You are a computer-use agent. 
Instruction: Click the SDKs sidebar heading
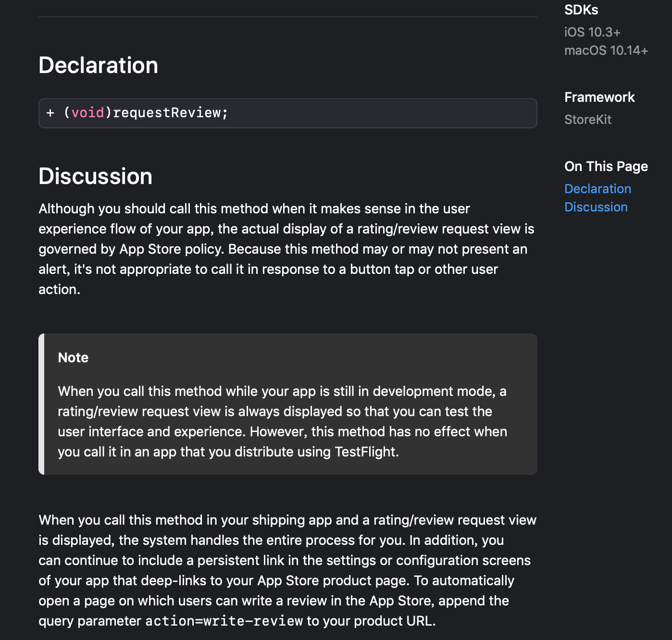[x=581, y=10]
